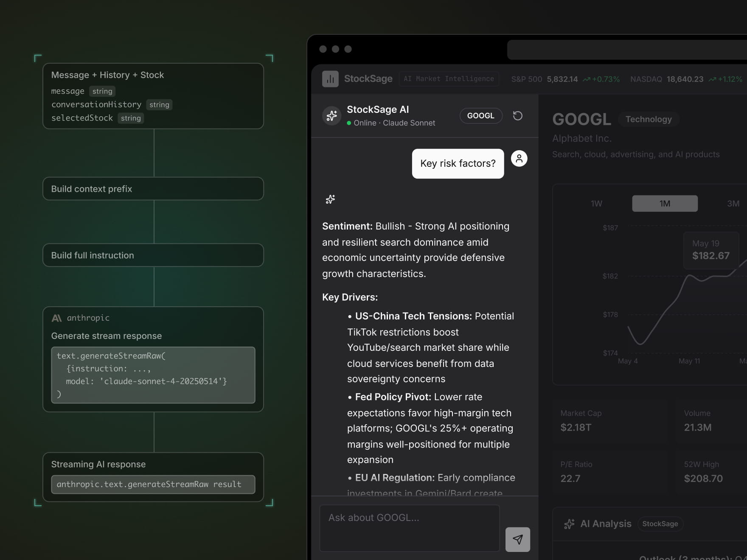Click the S&P 500 upward trend arrow
This screenshot has width=747, height=560.
coord(586,79)
